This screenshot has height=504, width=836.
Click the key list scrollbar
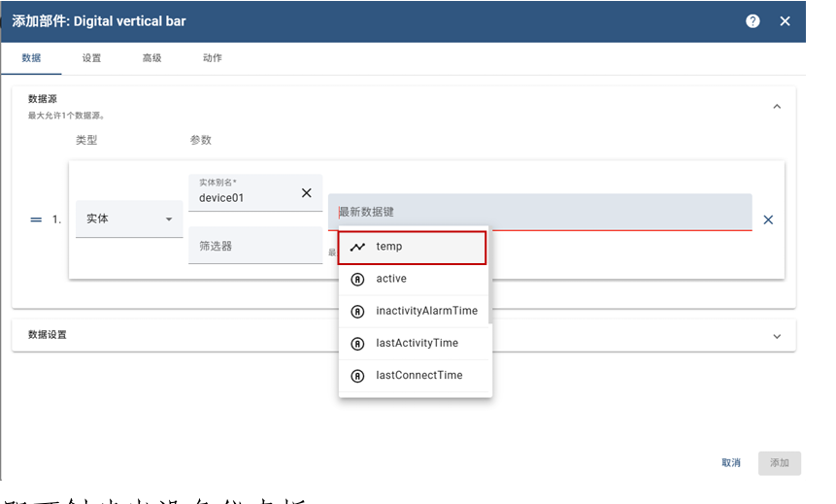[x=490, y=276]
